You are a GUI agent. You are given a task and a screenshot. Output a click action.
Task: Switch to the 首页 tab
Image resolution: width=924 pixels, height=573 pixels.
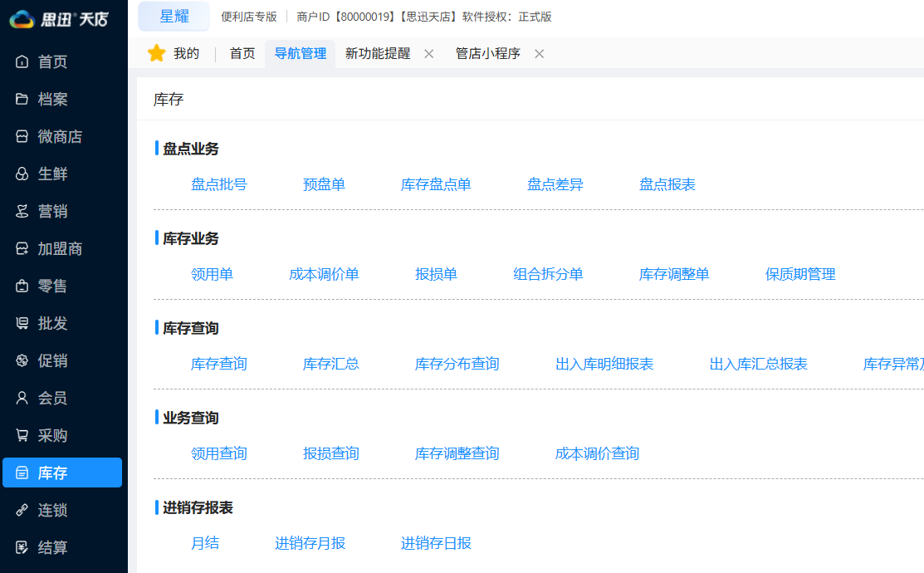241,52
